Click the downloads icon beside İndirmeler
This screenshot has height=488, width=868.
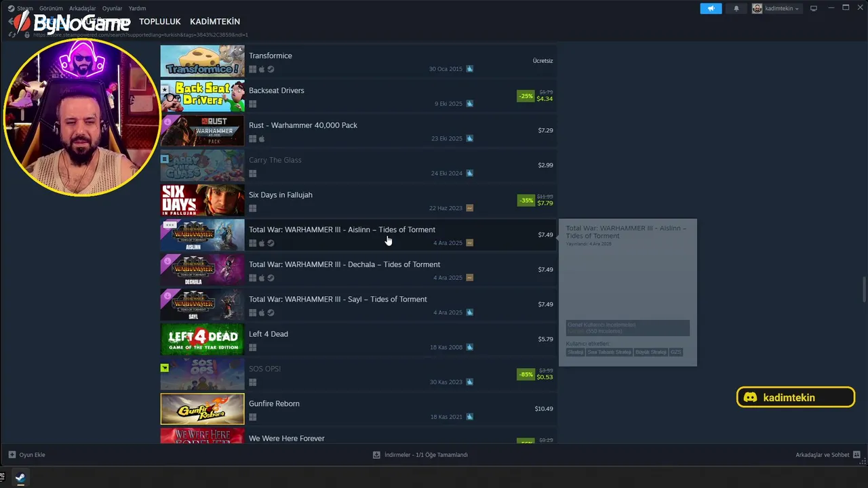coord(376,455)
